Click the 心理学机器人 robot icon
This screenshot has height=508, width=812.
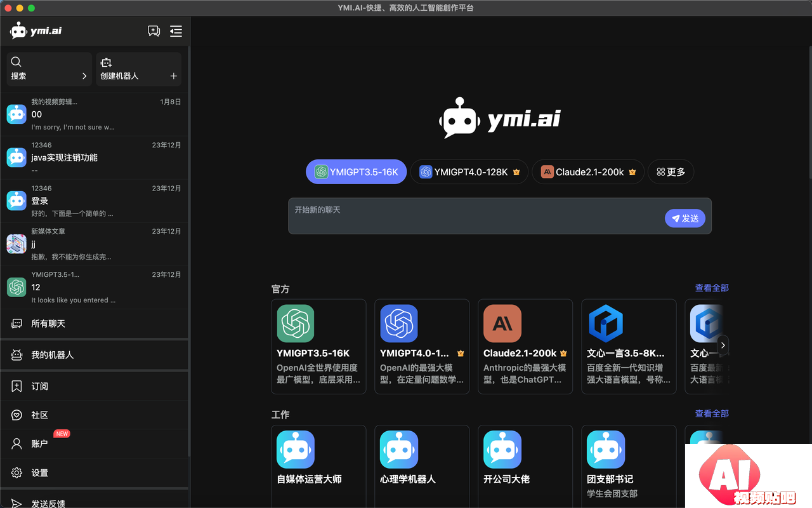[x=399, y=449]
